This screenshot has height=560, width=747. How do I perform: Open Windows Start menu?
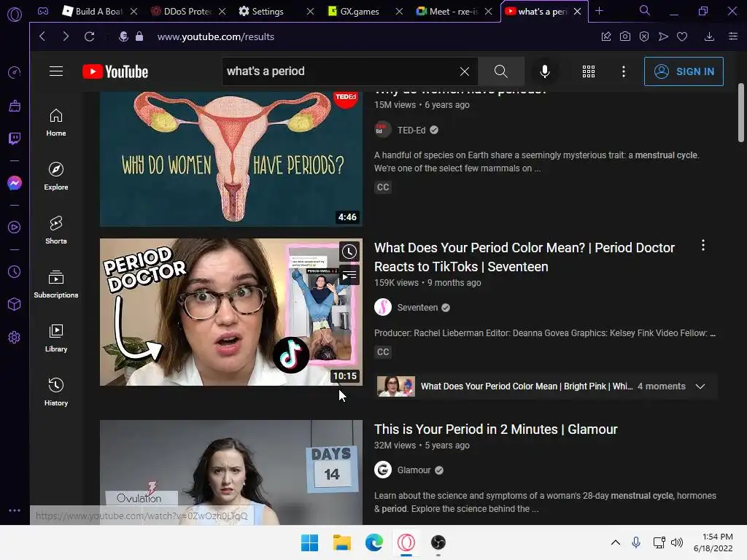pyautogui.click(x=309, y=542)
